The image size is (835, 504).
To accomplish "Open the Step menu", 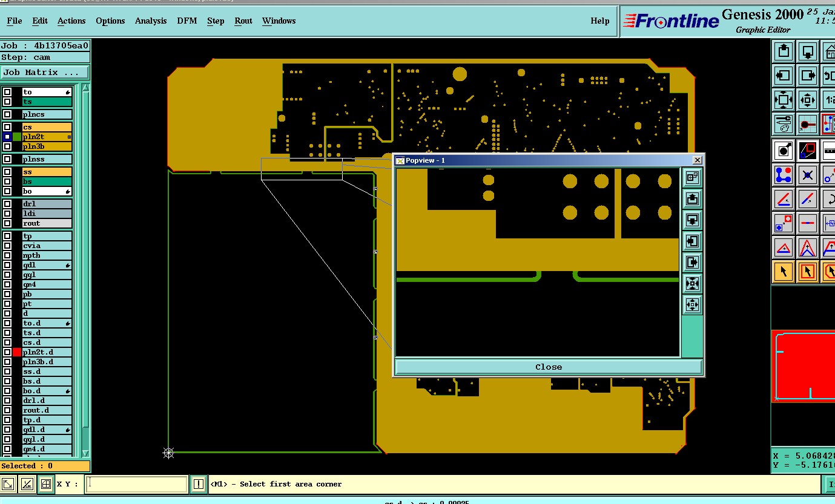I will [216, 21].
